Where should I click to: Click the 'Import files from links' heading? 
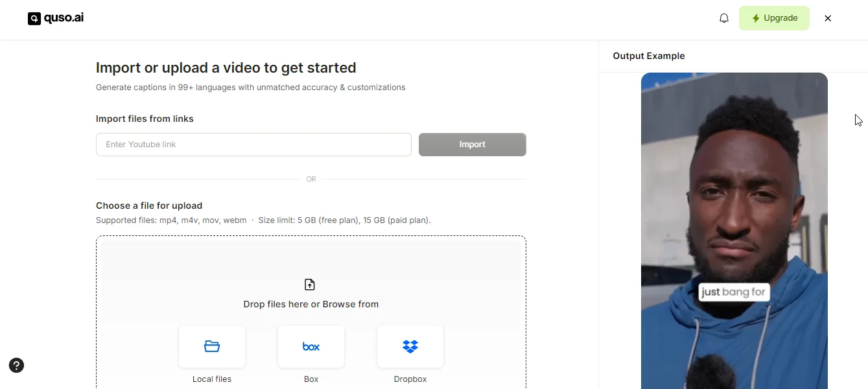tap(145, 119)
